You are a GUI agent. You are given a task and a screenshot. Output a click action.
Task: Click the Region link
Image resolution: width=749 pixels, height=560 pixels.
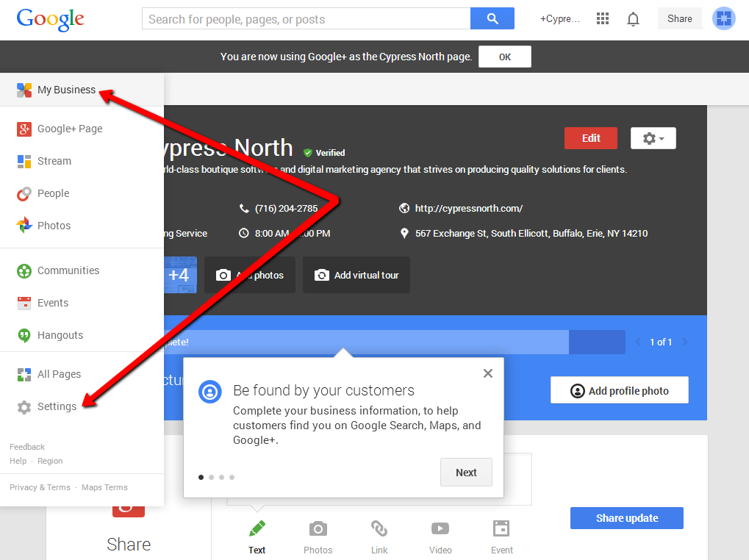(x=50, y=461)
